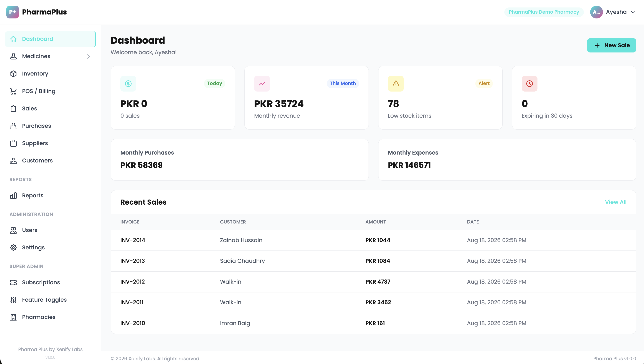Click the POS / Billing cart icon

pyautogui.click(x=13, y=91)
